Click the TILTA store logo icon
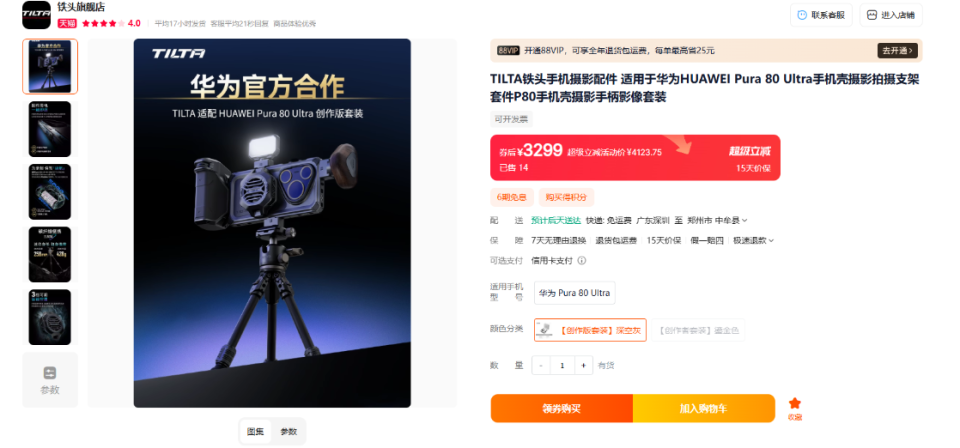Image resolution: width=960 pixels, height=448 pixels. click(36, 15)
